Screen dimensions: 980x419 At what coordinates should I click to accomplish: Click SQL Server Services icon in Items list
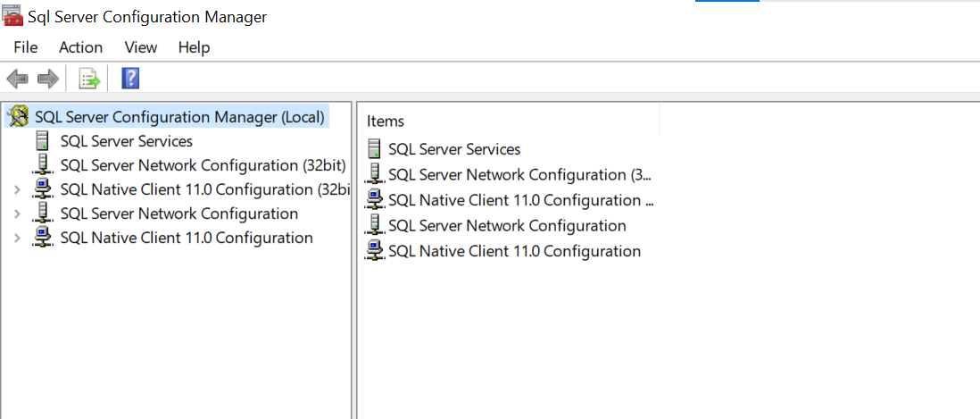coord(375,149)
